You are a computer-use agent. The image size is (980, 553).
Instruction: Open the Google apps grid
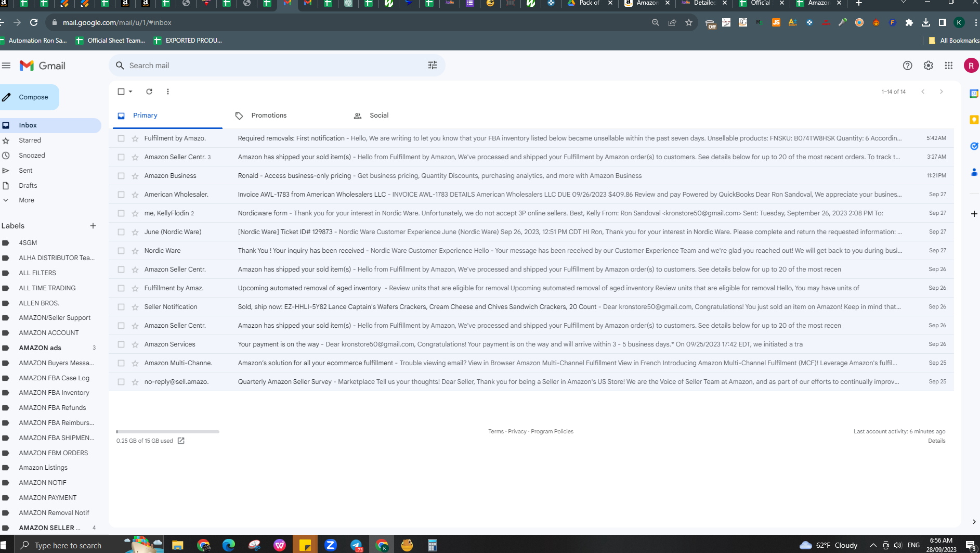[x=949, y=66]
